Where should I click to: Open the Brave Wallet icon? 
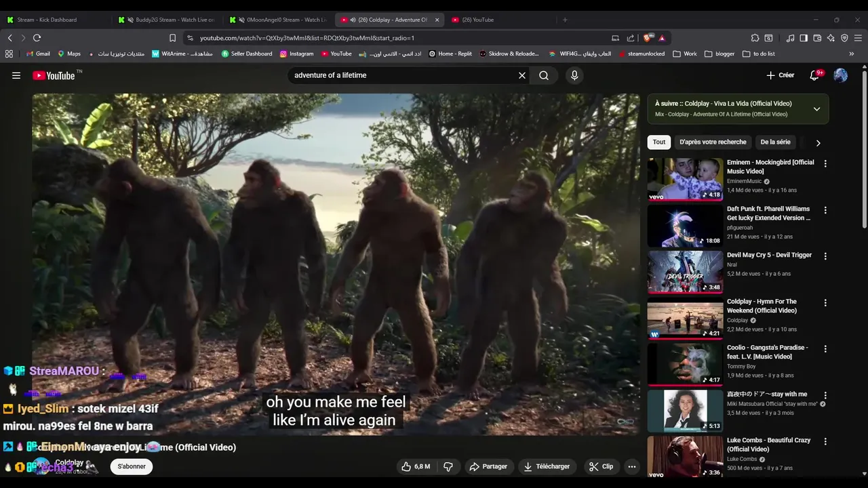[x=817, y=38]
